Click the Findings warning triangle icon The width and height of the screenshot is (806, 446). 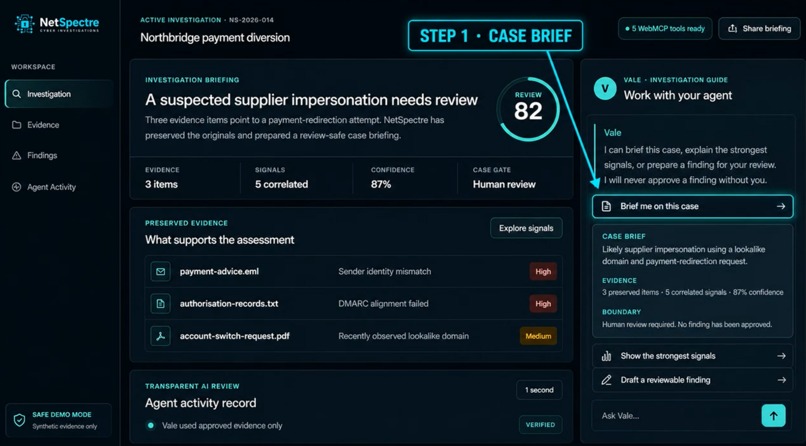[16, 155]
